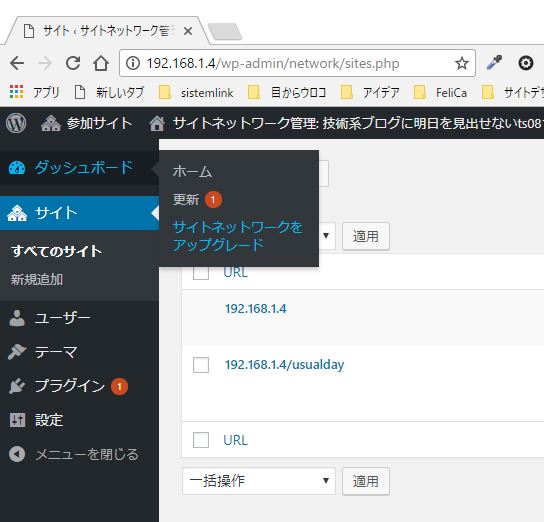Open the sistemlink bookmark folder
Screen dimensions: 544x522
(196, 92)
